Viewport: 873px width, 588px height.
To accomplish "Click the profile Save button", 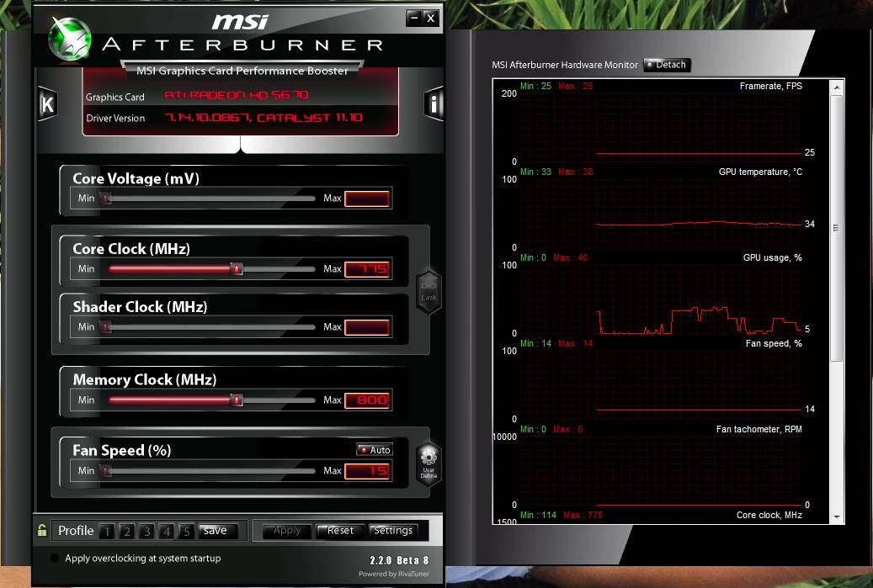I will [x=217, y=531].
